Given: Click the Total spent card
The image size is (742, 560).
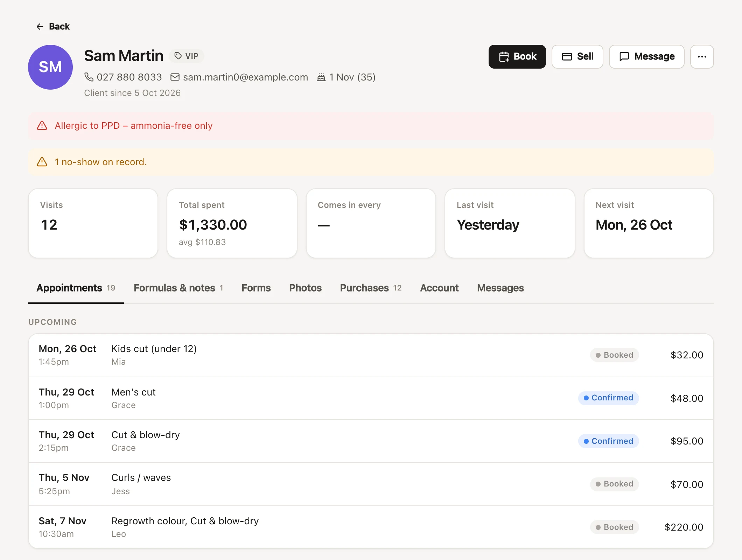Looking at the screenshot, I should pos(232,223).
